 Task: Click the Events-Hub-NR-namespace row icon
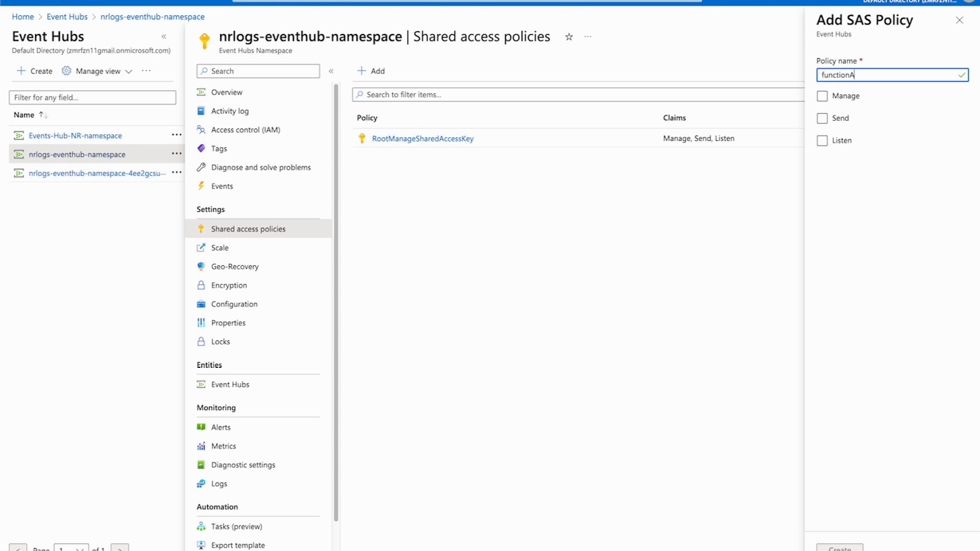19,136
